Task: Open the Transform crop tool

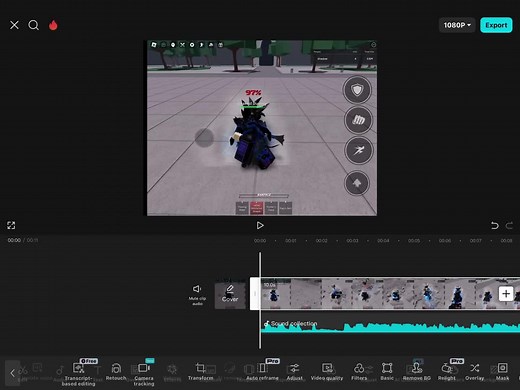Action: point(200,372)
